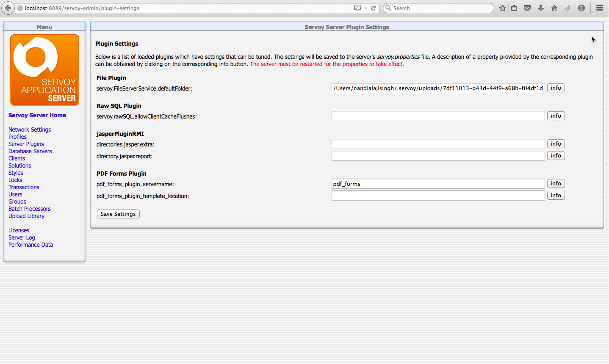The width and height of the screenshot is (609, 364).
Task: View Transactions link
Action: [24, 187]
